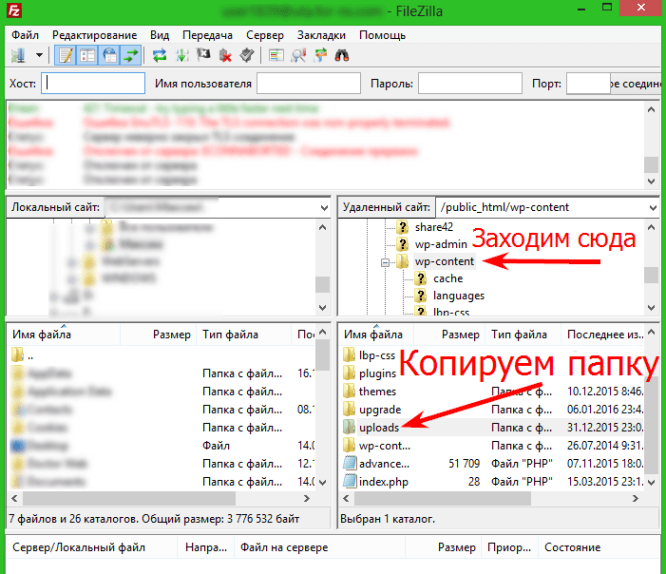Select advance... PHP file in remote list
Screen dimensions: 666x574
pos(384,464)
